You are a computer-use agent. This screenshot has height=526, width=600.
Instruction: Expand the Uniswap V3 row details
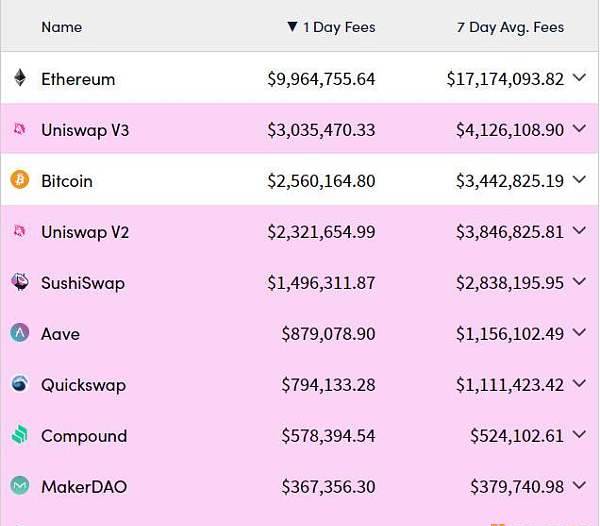coord(579,129)
